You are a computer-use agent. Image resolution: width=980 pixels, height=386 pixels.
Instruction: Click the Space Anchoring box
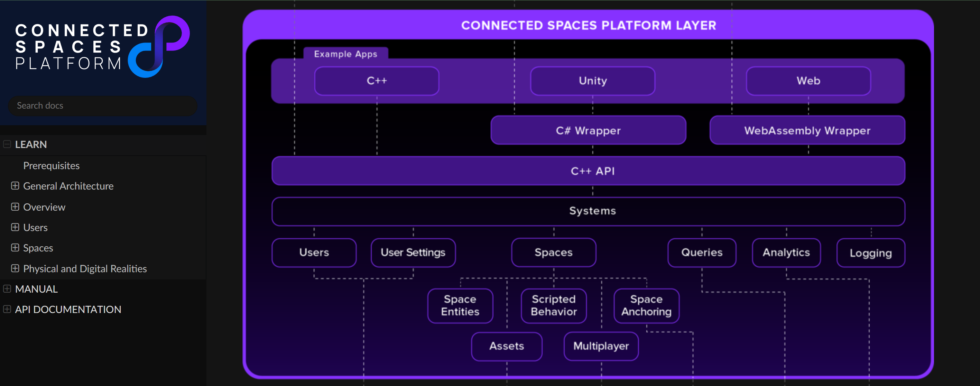(646, 306)
